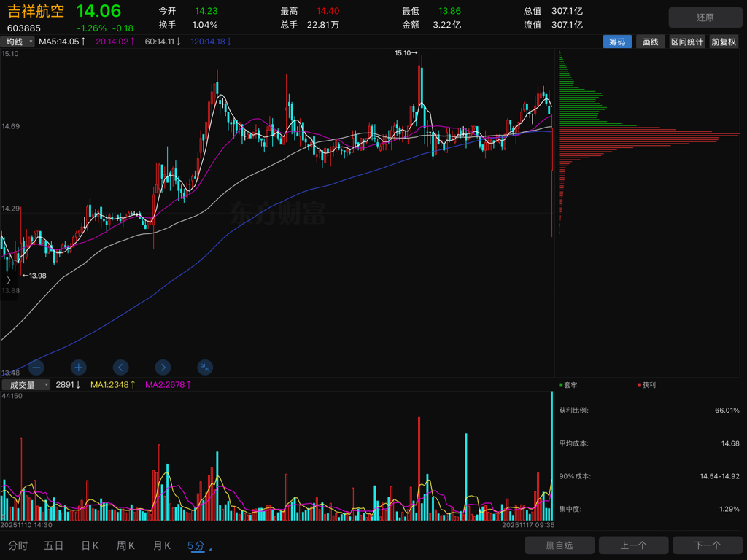This screenshot has width=747, height=560.
Task: Click the 最高 value 14.40
Action: pyautogui.click(x=328, y=11)
